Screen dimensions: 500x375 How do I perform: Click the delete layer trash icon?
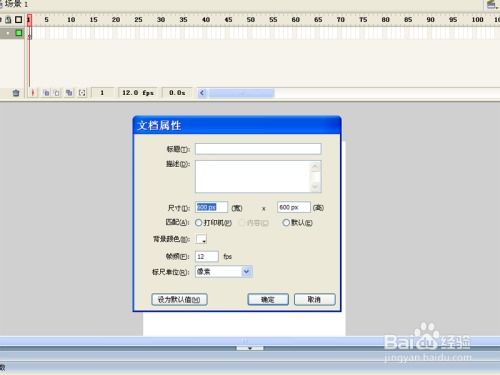click(16, 93)
